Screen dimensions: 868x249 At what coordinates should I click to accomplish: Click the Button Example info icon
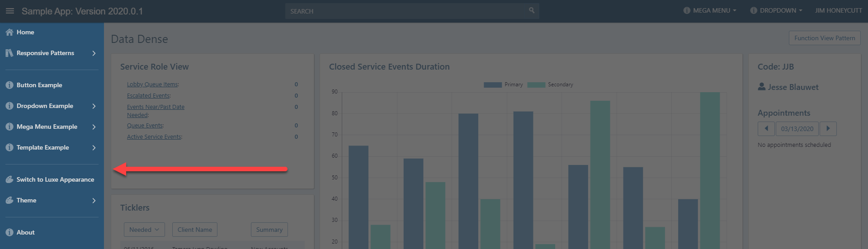[x=9, y=85]
